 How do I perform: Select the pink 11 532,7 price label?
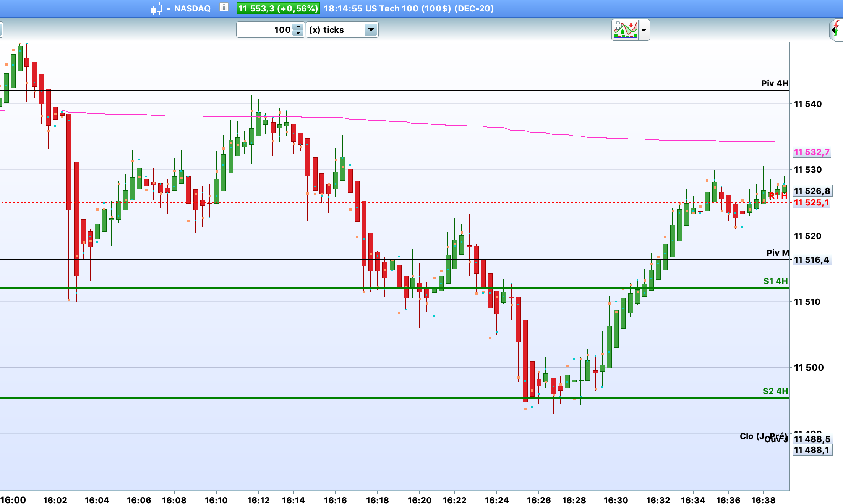tap(812, 152)
